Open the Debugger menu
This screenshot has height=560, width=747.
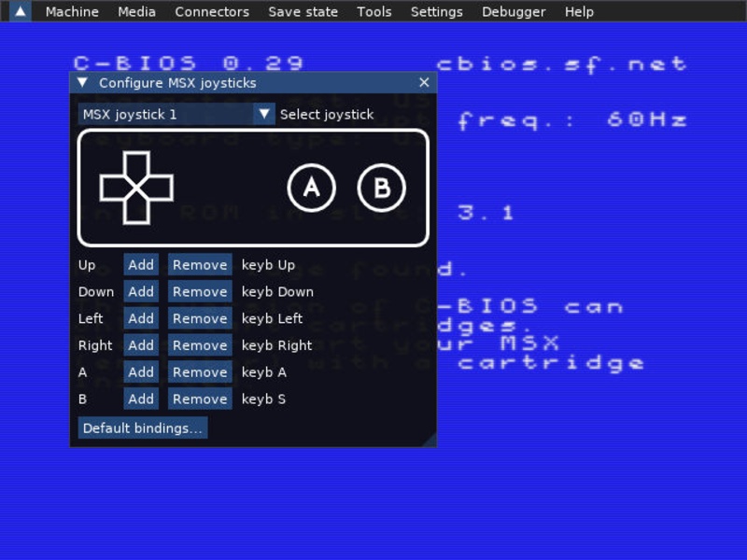click(514, 11)
